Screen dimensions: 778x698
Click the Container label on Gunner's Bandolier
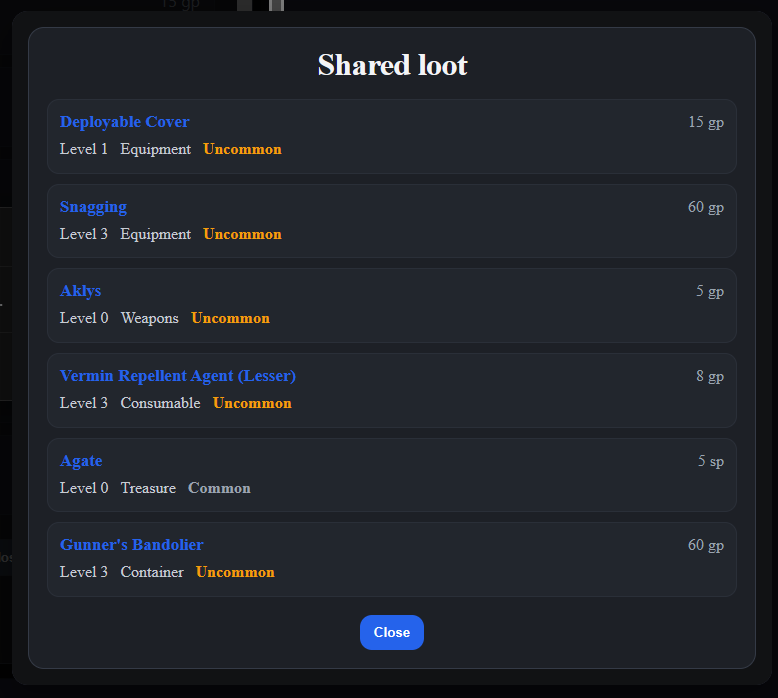point(152,572)
